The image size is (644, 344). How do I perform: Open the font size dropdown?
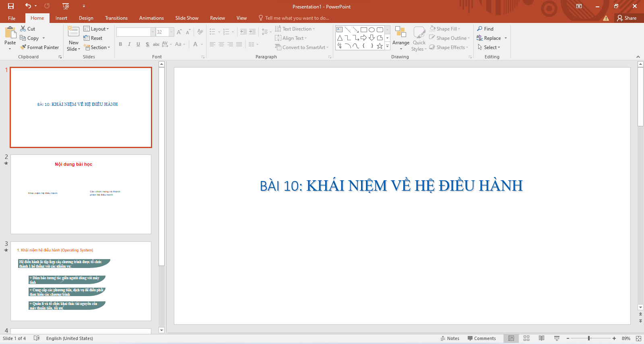coord(171,32)
